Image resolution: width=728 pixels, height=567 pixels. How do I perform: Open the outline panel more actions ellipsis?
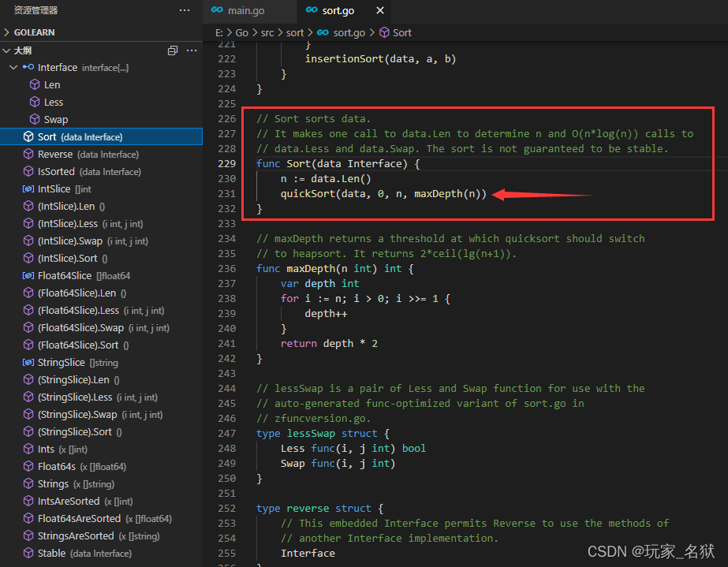click(192, 50)
